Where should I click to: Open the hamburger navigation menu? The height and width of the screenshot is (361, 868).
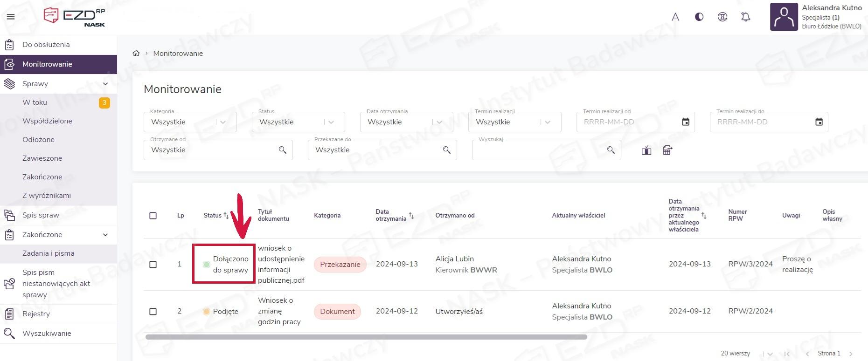pos(11,17)
